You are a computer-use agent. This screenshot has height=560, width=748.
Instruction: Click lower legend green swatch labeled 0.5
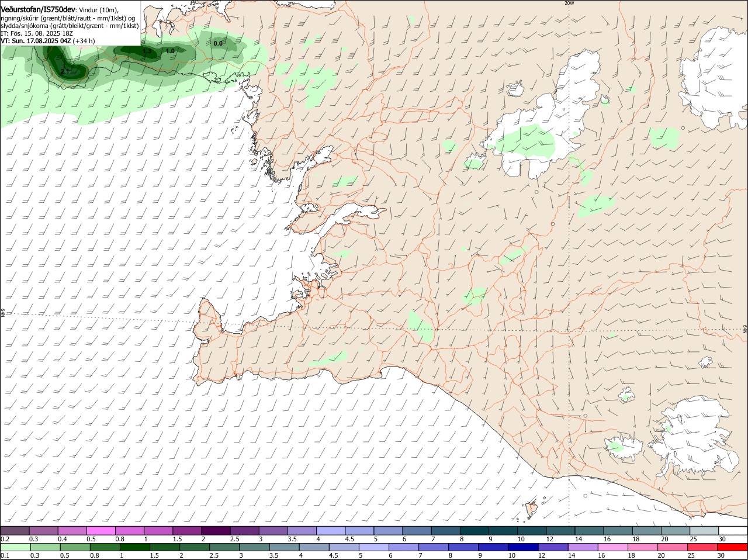(x=75, y=547)
